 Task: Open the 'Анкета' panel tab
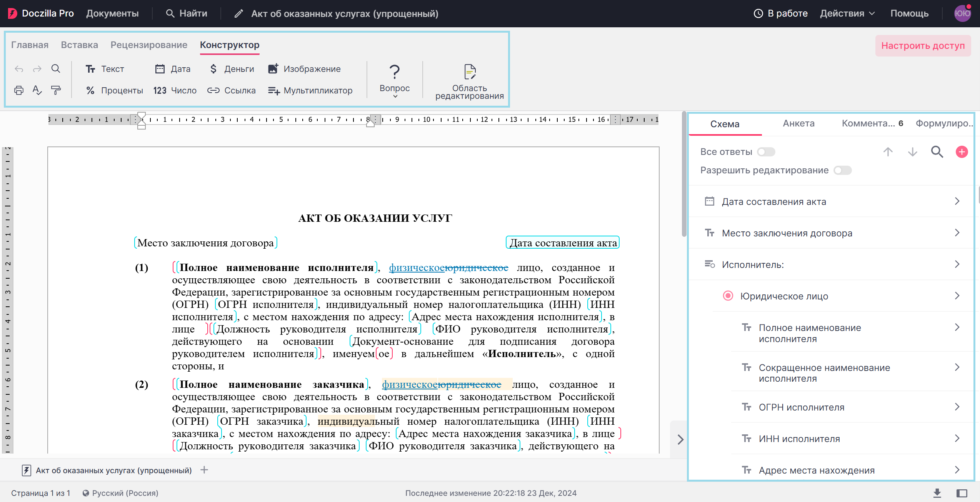[x=798, y=123]
